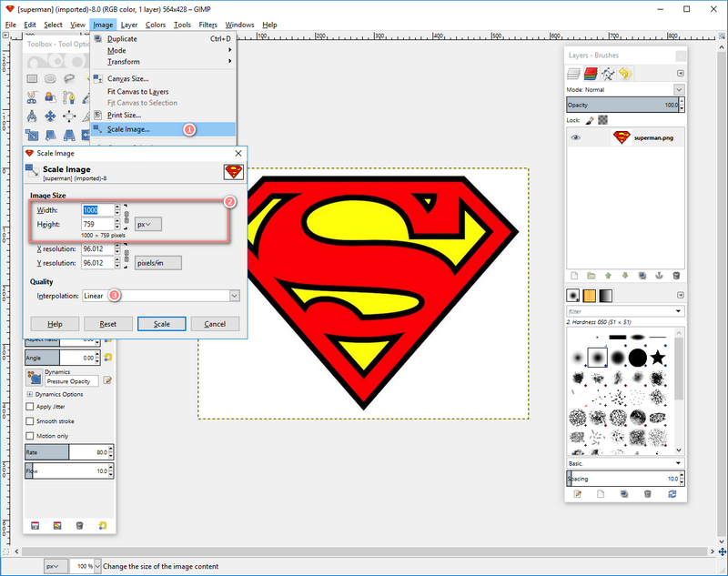
Task: Enable the Apply Jitter checkbox
Action: point(30,407)
